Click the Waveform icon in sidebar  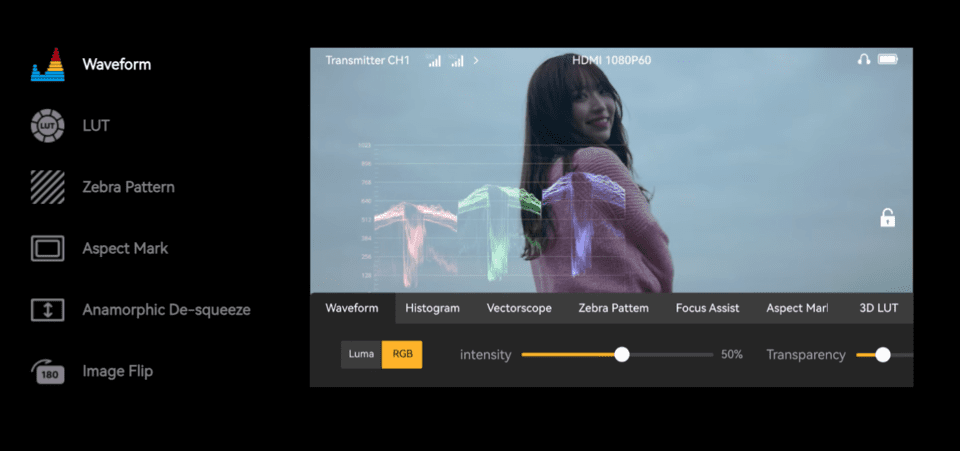tap(47, 65)
